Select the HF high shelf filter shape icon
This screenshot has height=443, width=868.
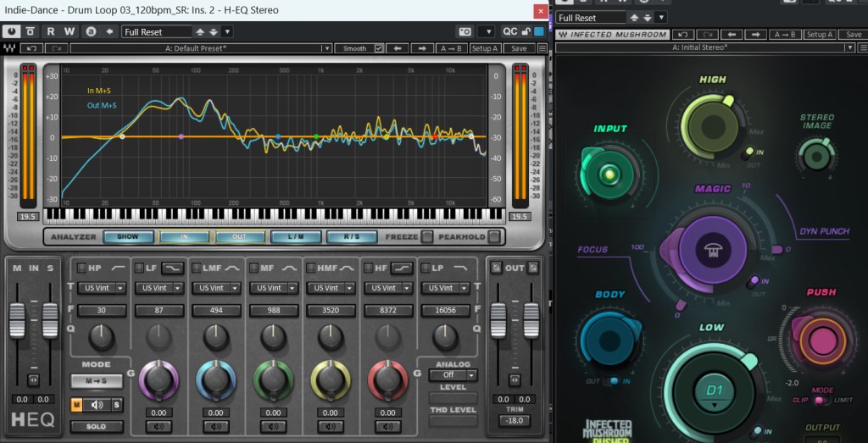coord(401,268)
